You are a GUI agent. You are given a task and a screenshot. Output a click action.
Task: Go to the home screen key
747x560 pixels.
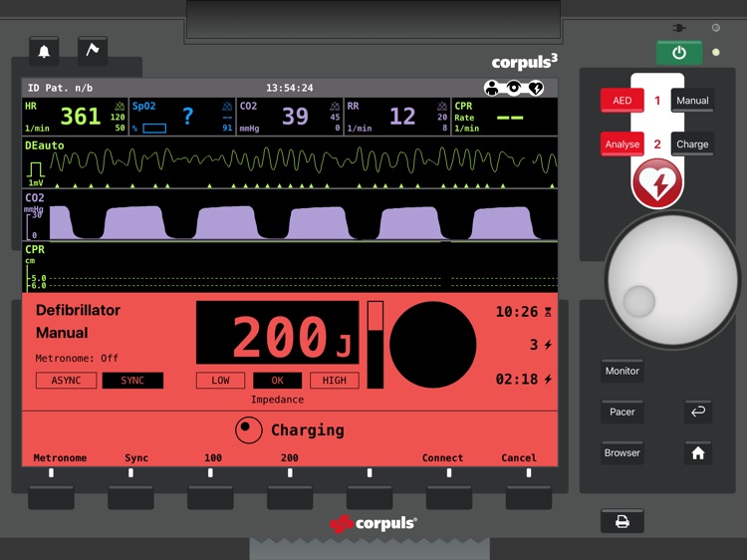coord(698,452)
